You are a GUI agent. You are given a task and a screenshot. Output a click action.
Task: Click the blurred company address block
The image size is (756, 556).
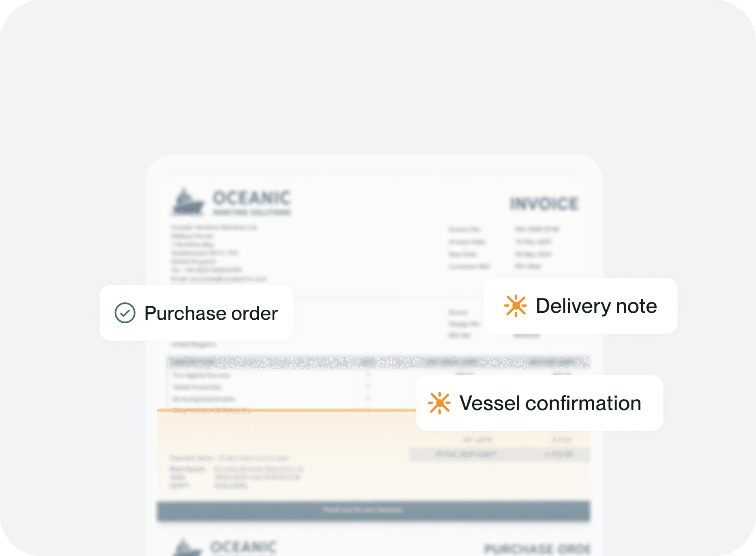coord(219,253)
